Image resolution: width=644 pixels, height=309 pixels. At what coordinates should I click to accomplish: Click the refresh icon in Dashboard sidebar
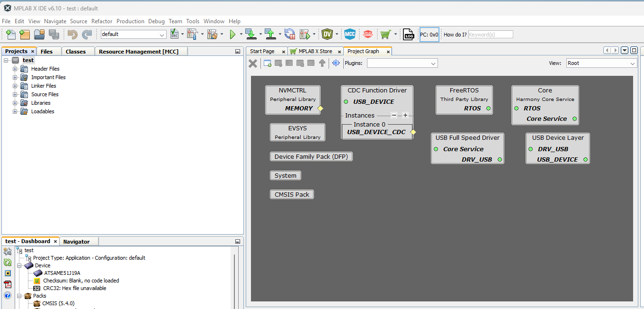pos(8,262)
